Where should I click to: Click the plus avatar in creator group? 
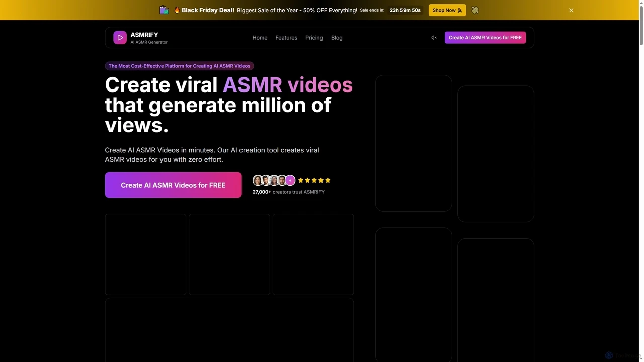tap(290, 180)
